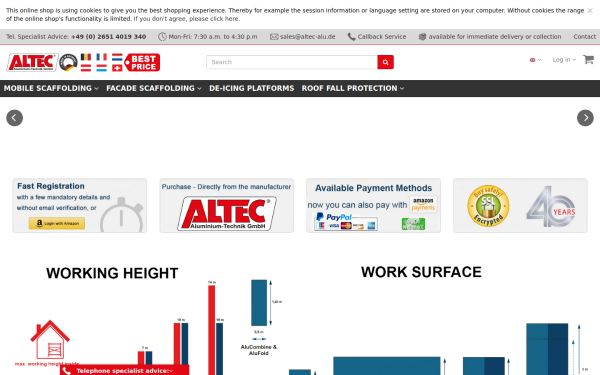The height and width of the screenshot is (375, 600).
Task: Go to previous slide with left arrow
Action: pyautogui.click(x=15, y=118)
